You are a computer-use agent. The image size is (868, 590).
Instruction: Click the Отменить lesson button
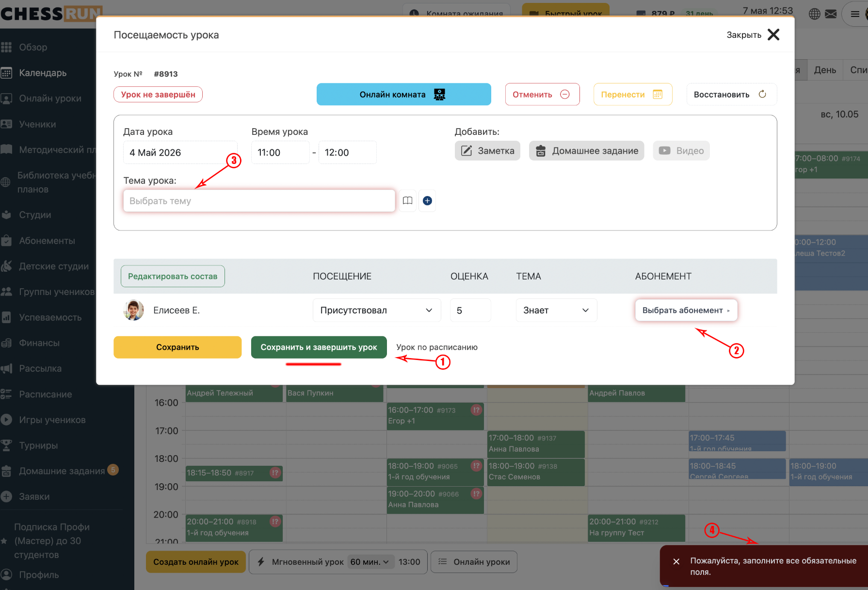[542, 94]
